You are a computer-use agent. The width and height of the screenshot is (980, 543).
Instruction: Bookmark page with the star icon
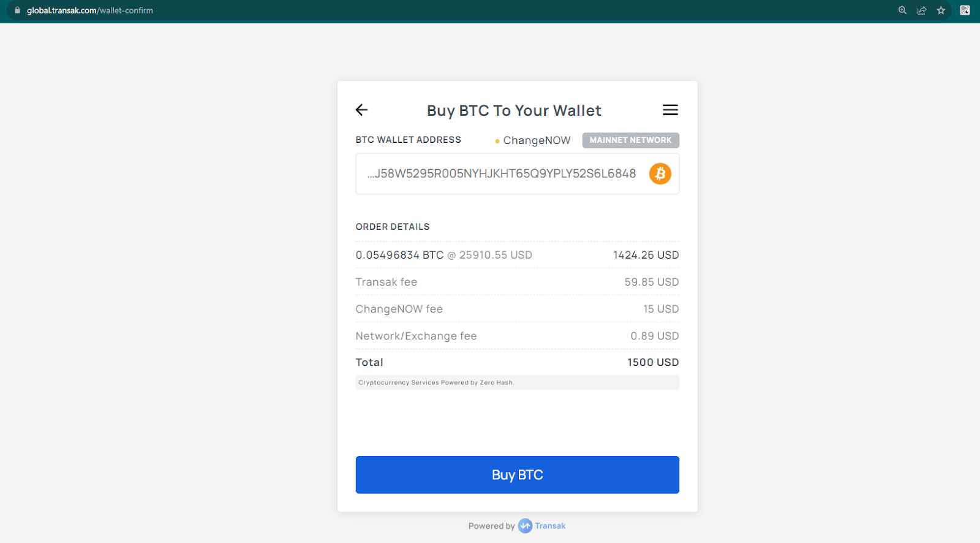pos(941,10)
